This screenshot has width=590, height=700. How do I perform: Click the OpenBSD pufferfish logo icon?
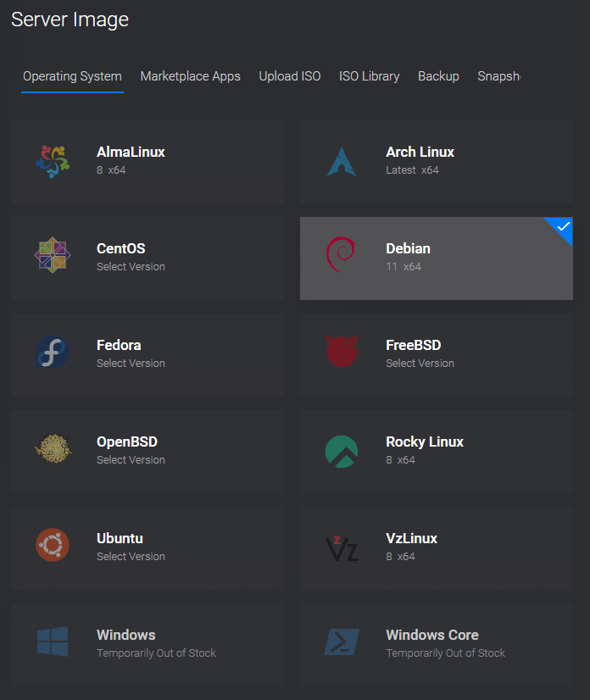(52, 449)
